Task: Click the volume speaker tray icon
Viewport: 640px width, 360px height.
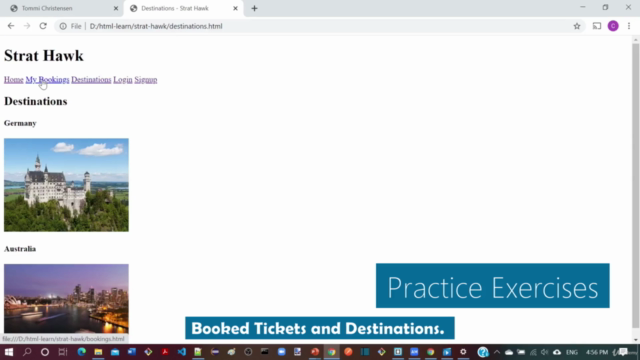Action: (544, 352)
